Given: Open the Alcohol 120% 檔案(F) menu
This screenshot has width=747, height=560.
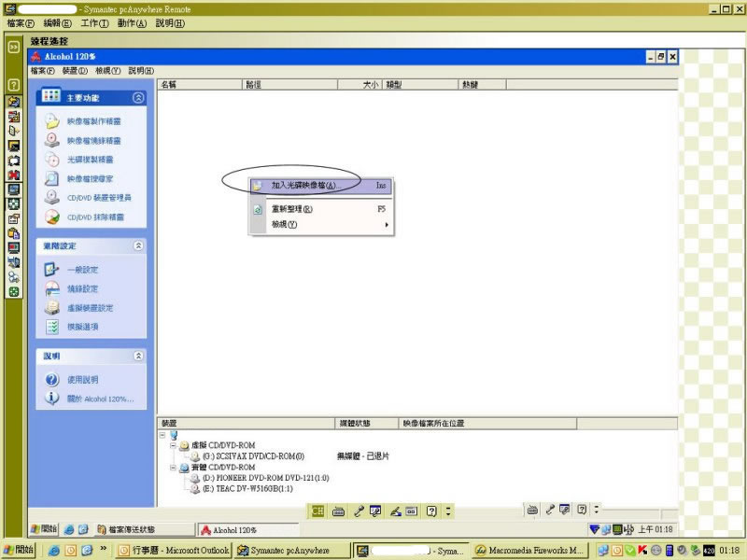Looking at the screenshot, I should 42,71.
